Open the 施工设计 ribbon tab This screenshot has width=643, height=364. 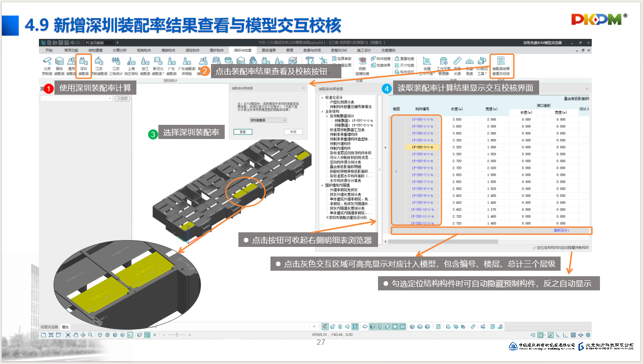click(x=364, y=50)
